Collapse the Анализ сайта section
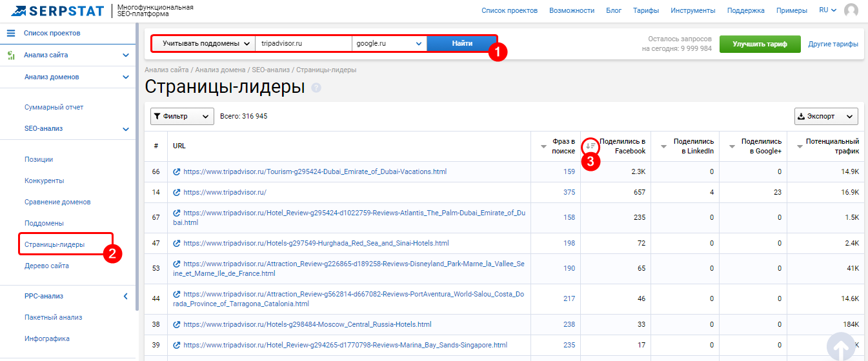Viewport: 868px width, 361px height. (126, 55)
